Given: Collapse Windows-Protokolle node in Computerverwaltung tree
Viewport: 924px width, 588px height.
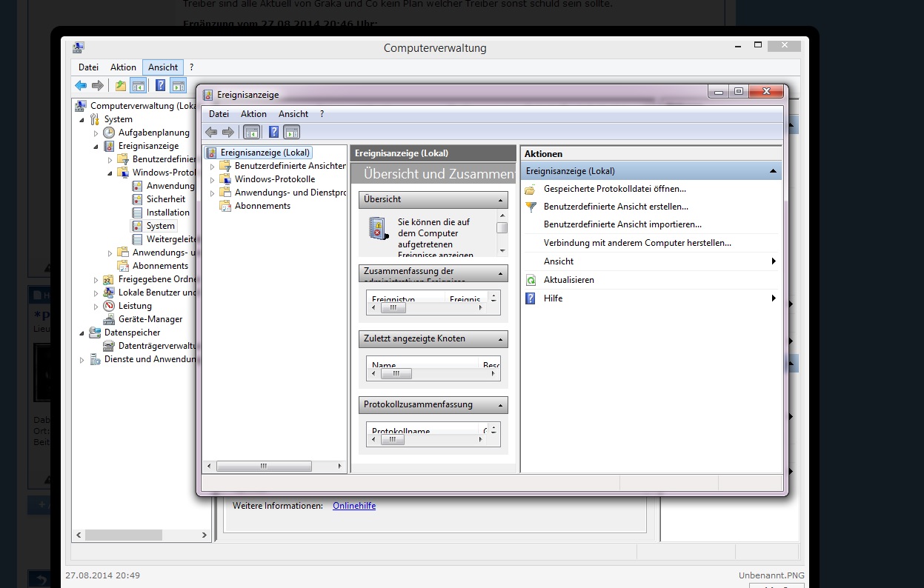Looking at the screenshot, I should pos(110,173).
